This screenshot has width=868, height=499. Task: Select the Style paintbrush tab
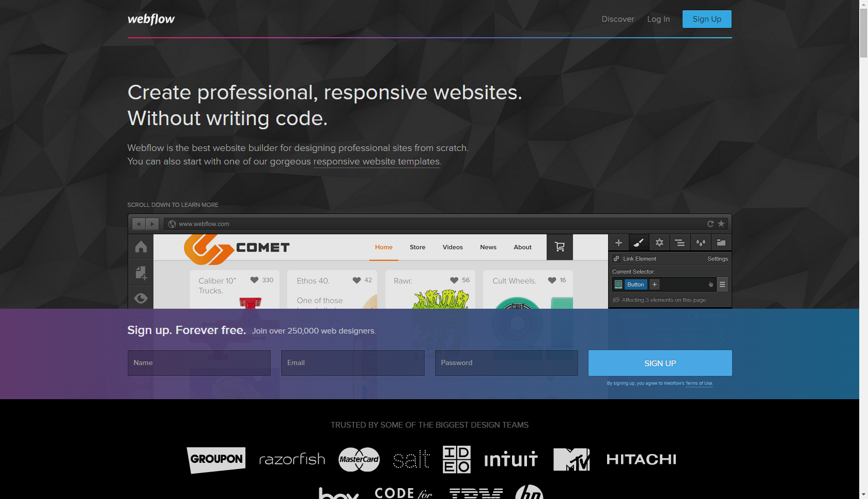tap(639, 243)
